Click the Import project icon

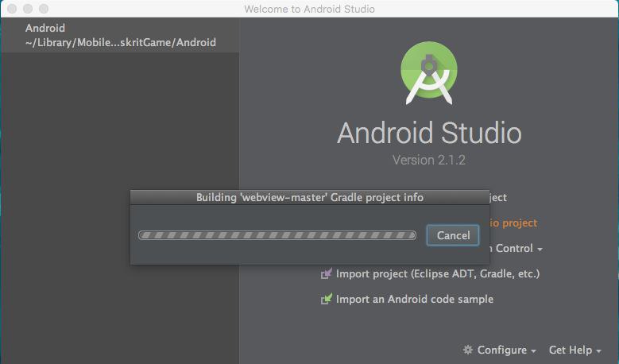point(326,273)
